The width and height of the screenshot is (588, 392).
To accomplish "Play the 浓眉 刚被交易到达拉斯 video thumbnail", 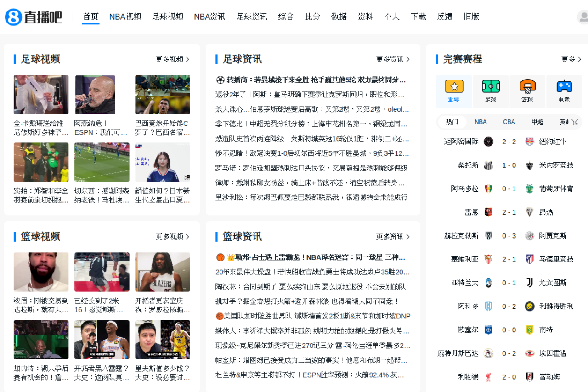I will coord(41,272).
